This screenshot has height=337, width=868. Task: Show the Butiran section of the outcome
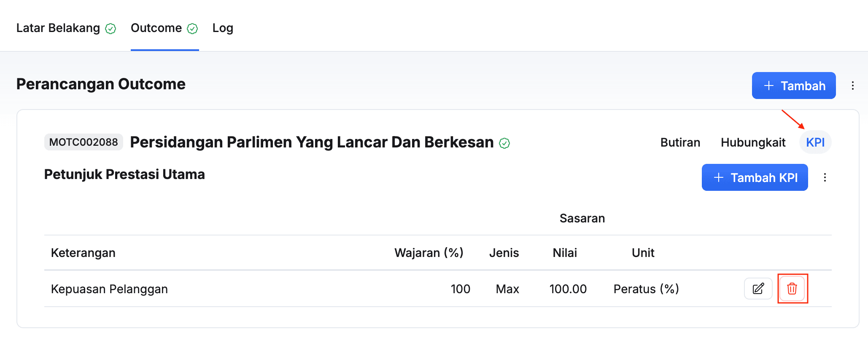coord(680,142)
